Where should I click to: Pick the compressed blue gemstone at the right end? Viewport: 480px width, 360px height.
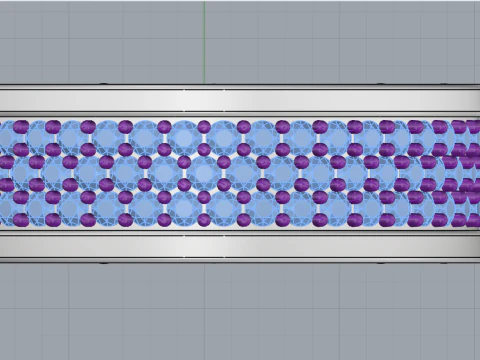click(464, 173)
